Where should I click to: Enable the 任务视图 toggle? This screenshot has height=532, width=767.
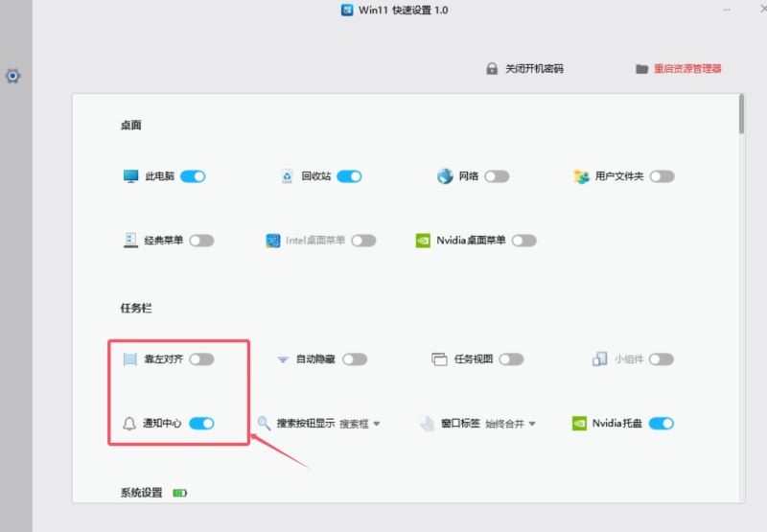pyautogui.click(x=511, y=359)
